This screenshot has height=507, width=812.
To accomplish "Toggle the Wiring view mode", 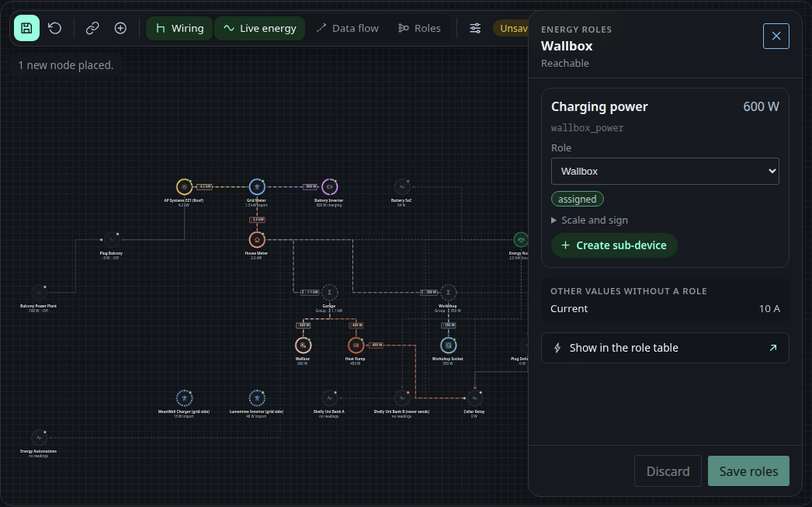I will 179,28.
